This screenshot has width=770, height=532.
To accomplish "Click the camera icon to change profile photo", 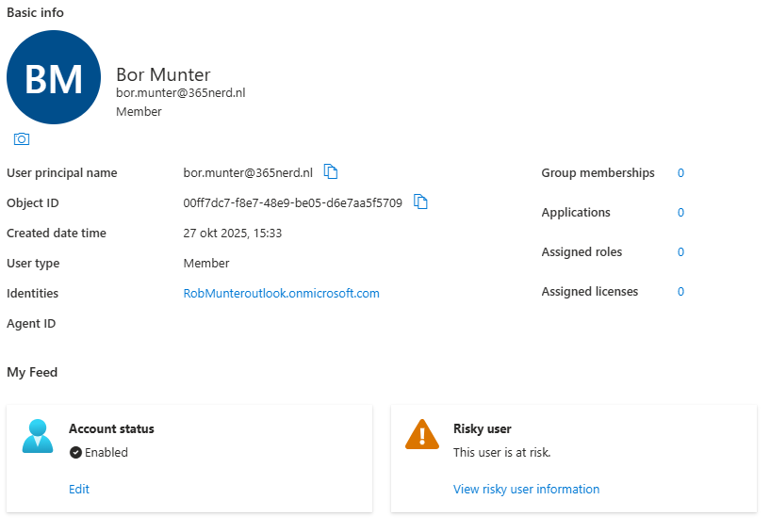I will tap(22, 139).
